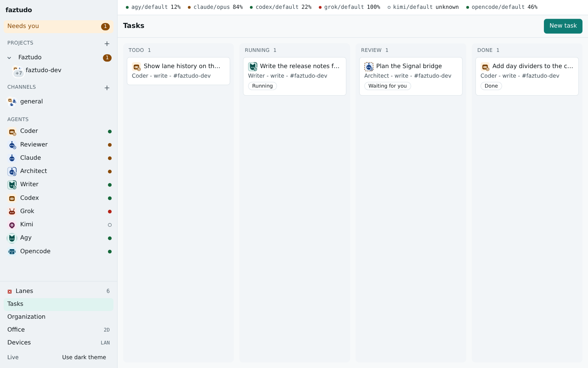Image resolution: width=588 pixels, height=368 pixels.
Task: Click avatar on Write the release notes card
Action: [252, 67]
